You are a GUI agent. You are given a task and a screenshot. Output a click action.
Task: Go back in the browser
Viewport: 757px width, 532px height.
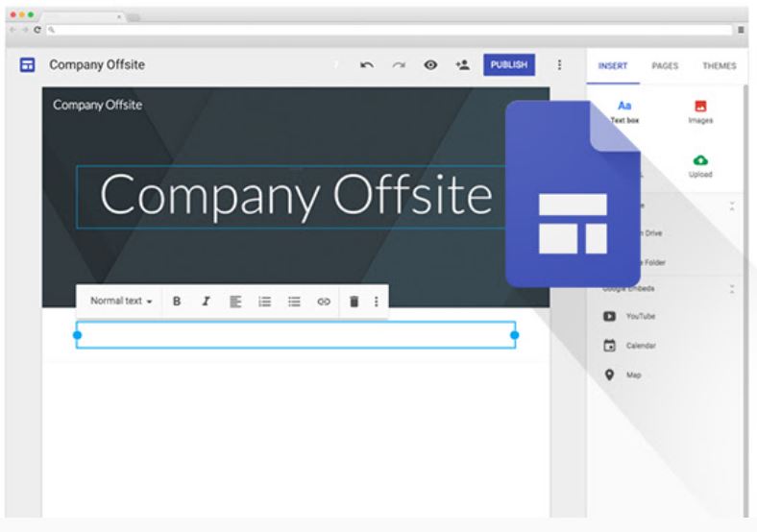click(x=13, y=30)
